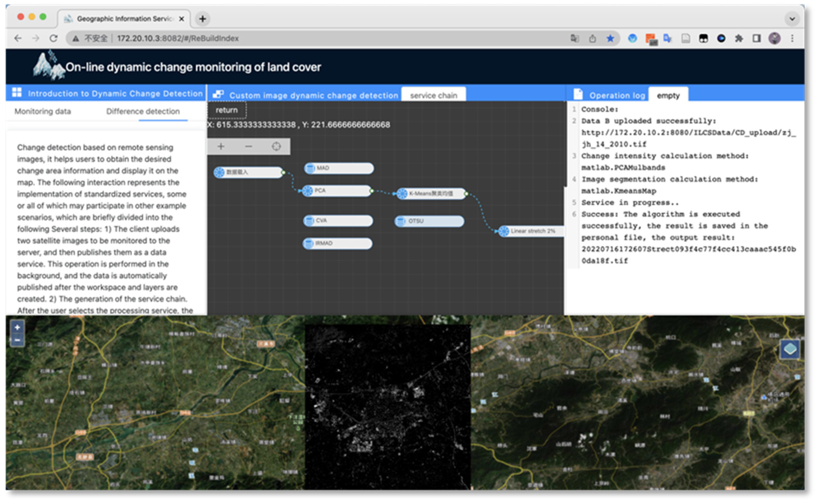The height and width of the screenshot is (504, 815).
Task: Select the PCA node in the chain
Action: [337, 191]
